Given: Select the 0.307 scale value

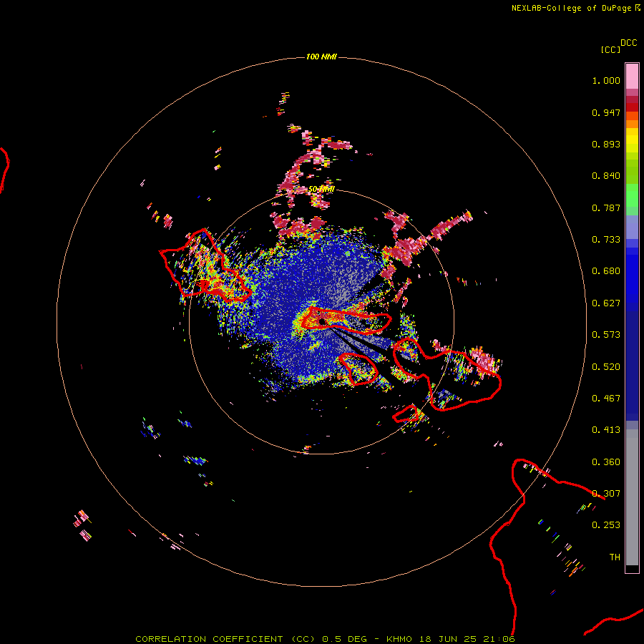Looking at the screenshot, I should coord(606,494).
